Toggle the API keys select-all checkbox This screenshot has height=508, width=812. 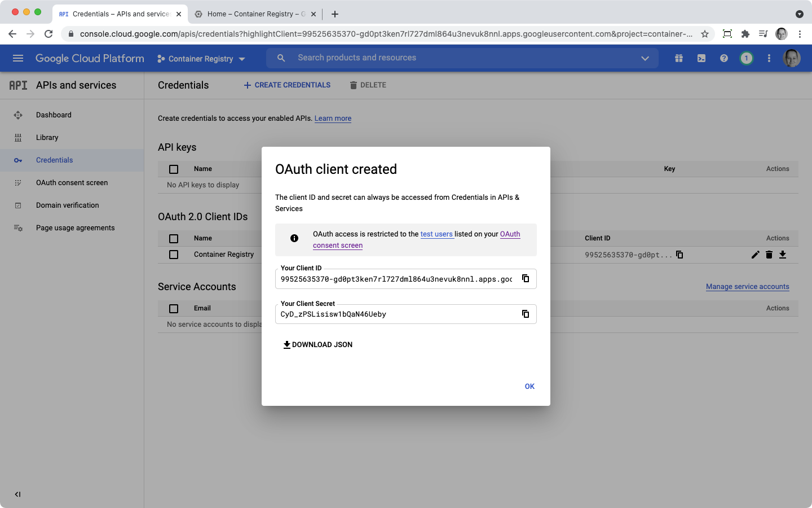pos(174,169)
